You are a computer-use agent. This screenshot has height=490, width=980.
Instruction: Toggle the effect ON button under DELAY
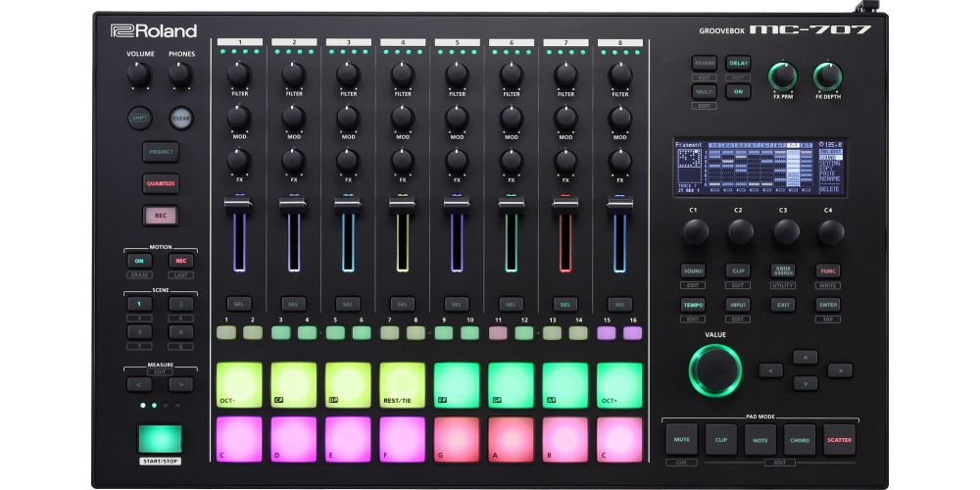coord(738,91)
